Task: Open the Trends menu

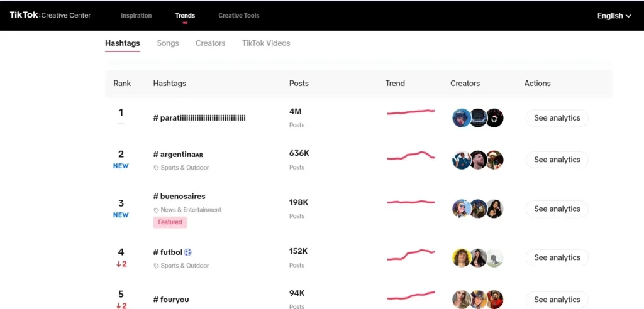Action: (x=185, y=16)
